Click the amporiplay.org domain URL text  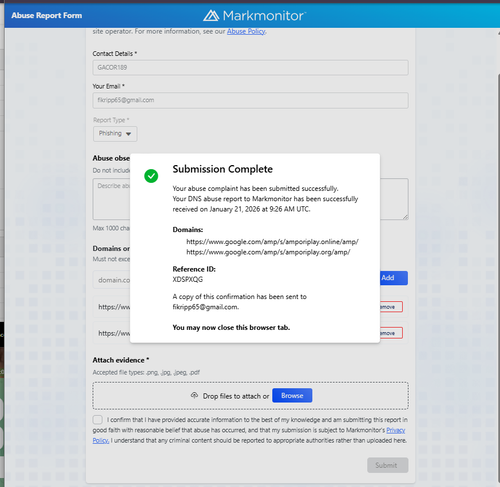pyautogui.click(x=268, y=252)
